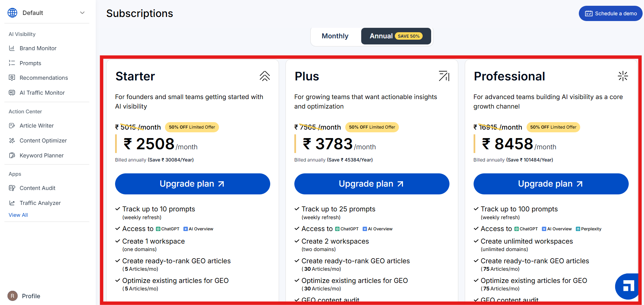This screenshot has width=644, height=305.
Task: Open Brand Monitor from the sidebar
Action: click(38, 48)
